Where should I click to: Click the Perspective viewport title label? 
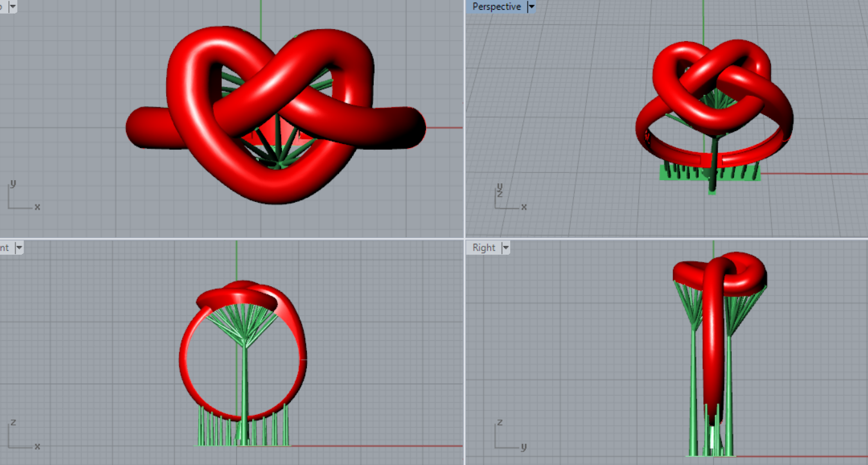[496, 7]
